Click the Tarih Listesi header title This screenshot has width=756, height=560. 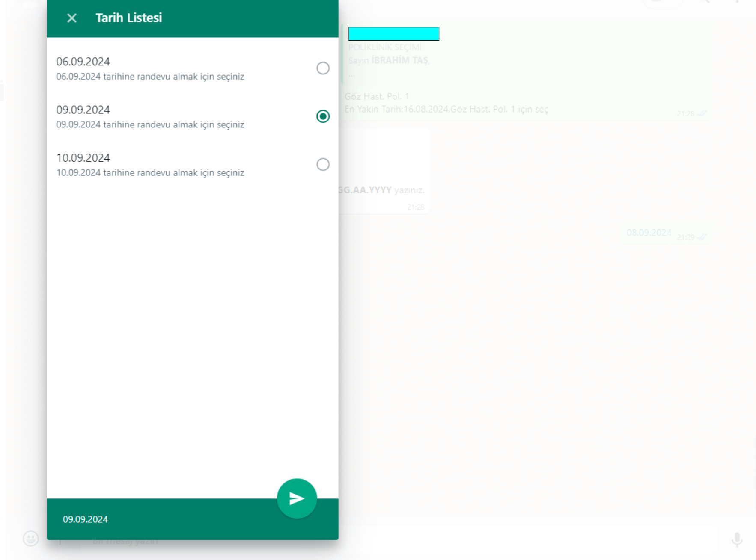[x=128, y=18]
